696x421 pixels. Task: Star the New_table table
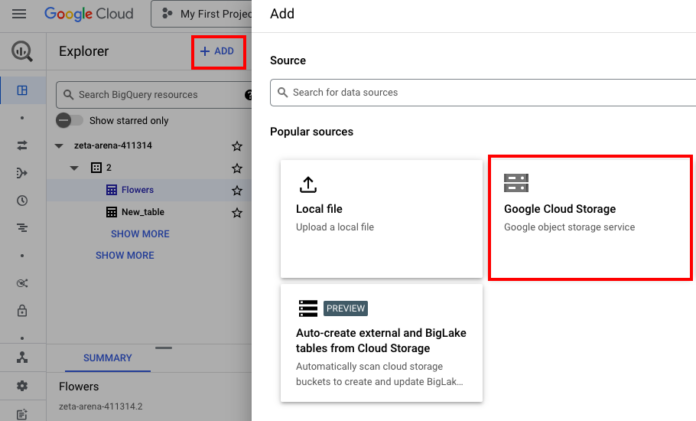pyautogui.click(x=237, y=213)
